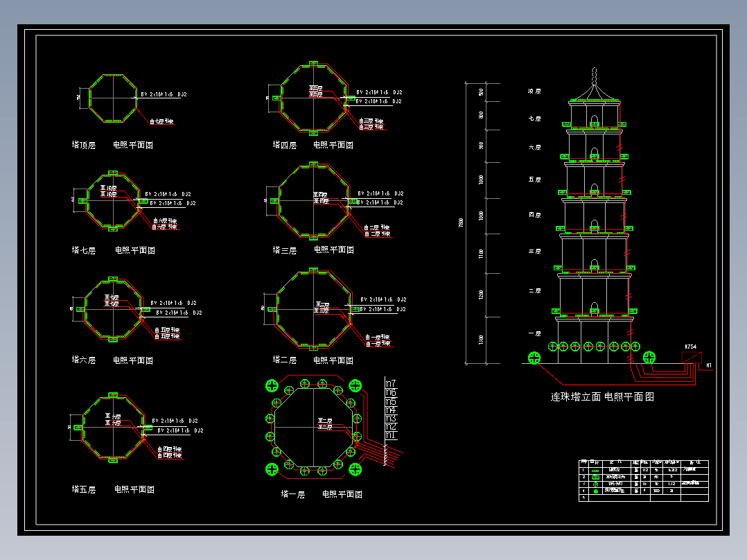Image resolution: width=747 pixels, height=560 pixels.
Task: Click the 塔三层 plan title
Action: [x=284, y=250]
